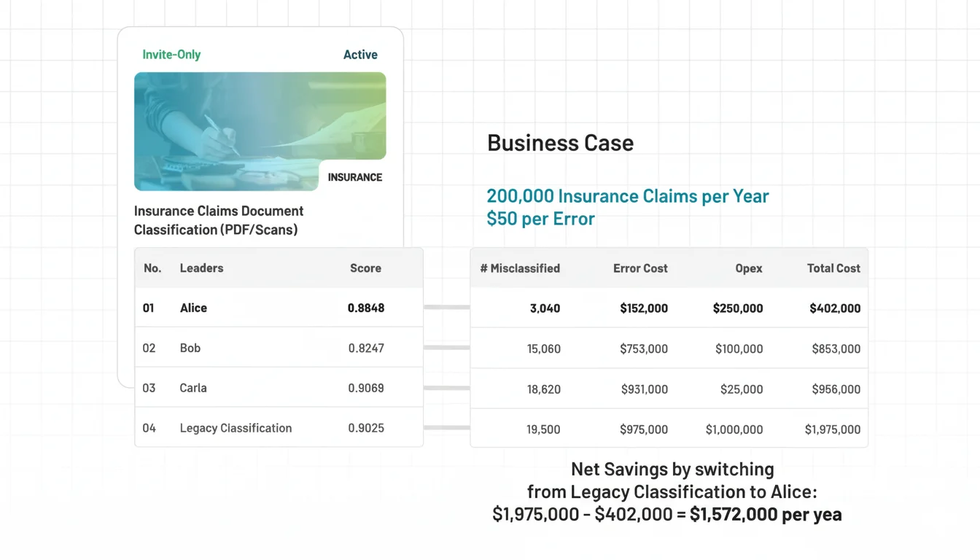Sort by # Misclassified column header
This screenshot has height=560, width=980.
coord(520,268)
